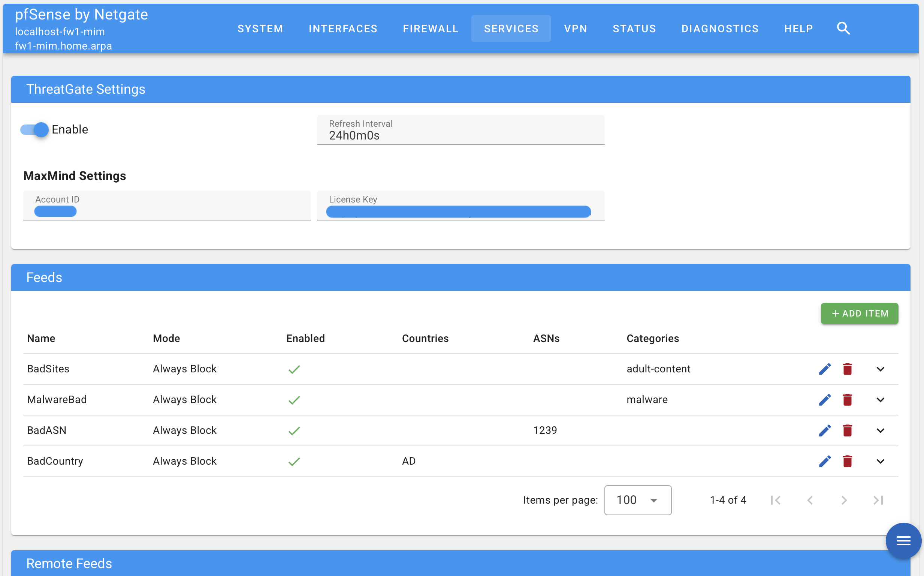The image size is (924, 576).
Task: Click the fw1-mim.home.arpa hostname text
Action: 63,46
